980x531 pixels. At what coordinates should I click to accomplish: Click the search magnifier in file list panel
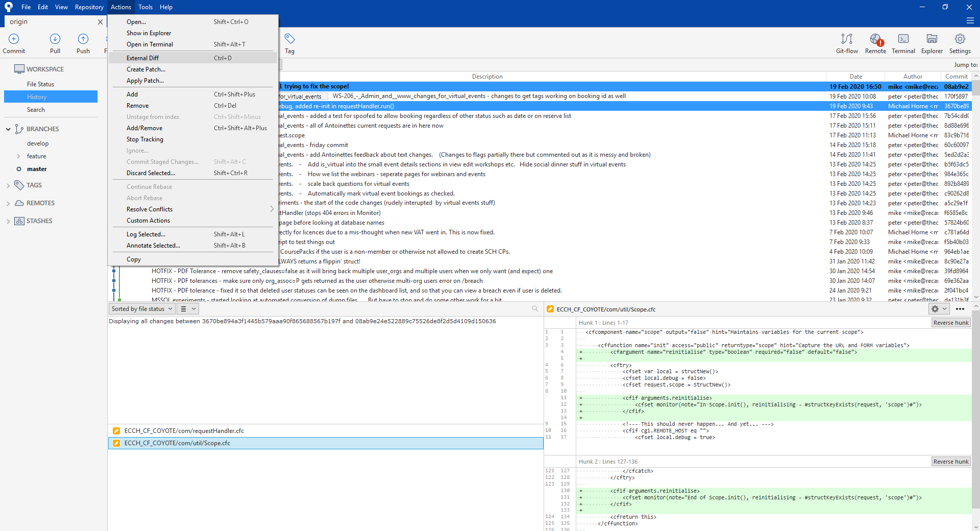point(535,308)
